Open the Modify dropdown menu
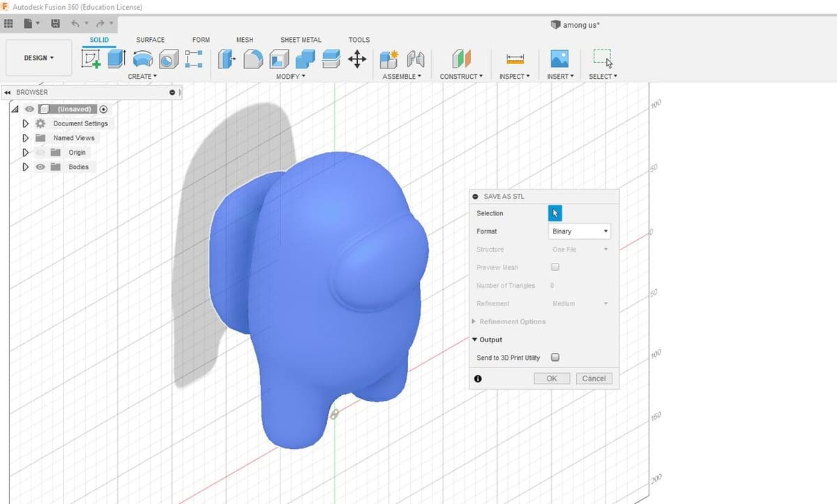837x504 pixels. [291, 77]
